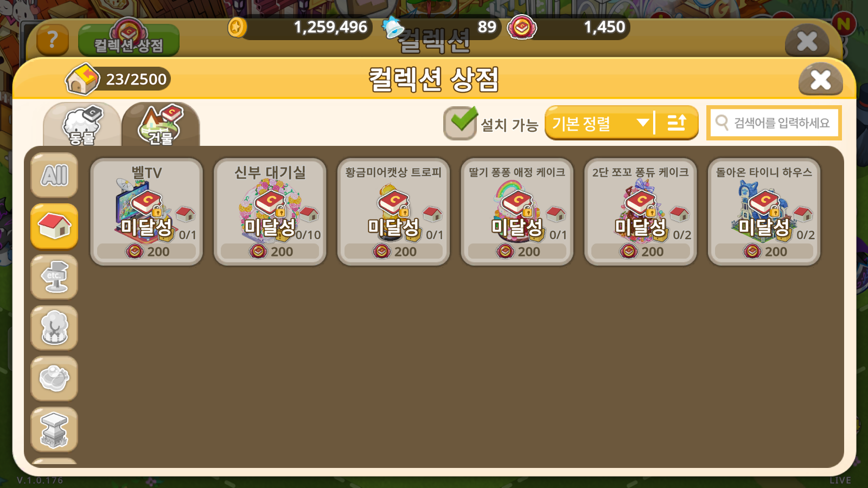This screenshot has height=488, width=868.
Task: Open the cloud-shaped category filter
Action: pos(54,378)
